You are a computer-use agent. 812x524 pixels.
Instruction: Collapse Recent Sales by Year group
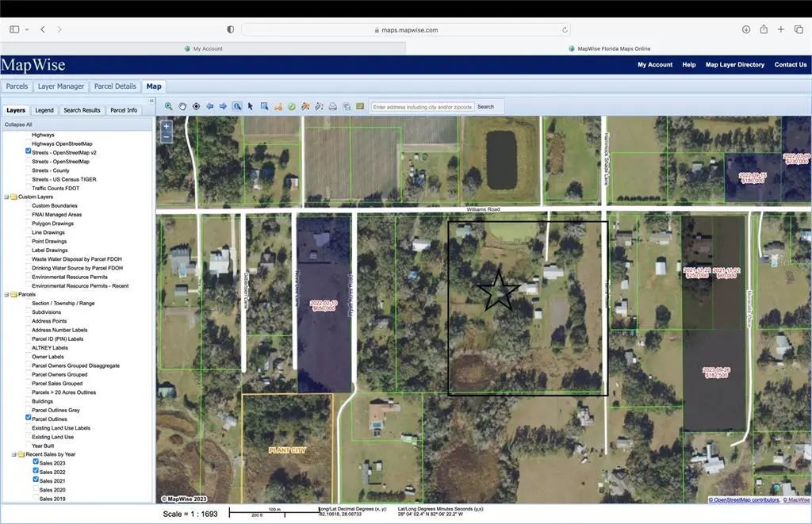[13, 455]
